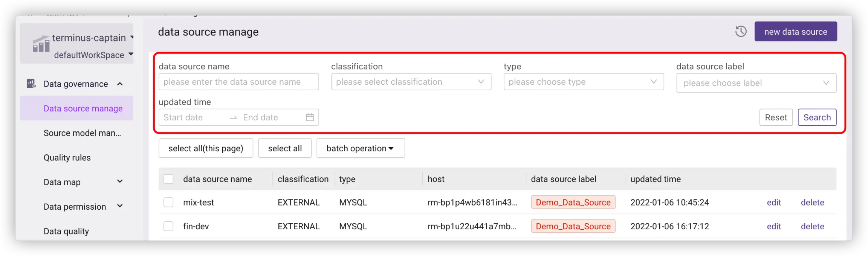Open the batch operation dropdown
The height and width of the screenshot is (256, 868).
coord(360,148)
